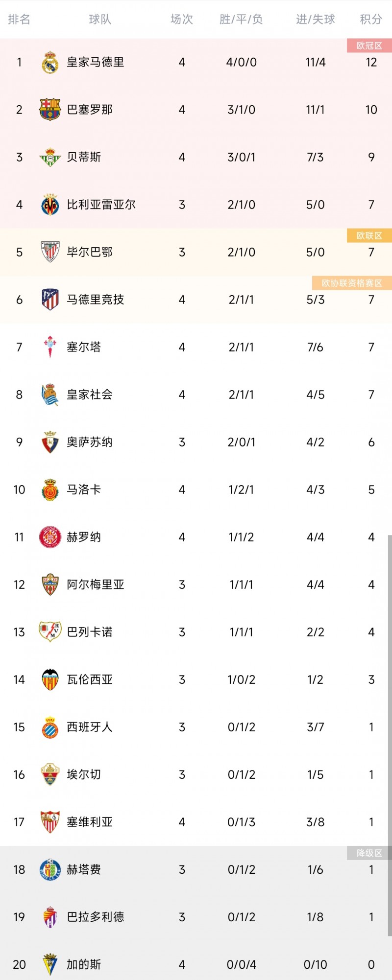Click the 降级区 relegation zone label

coord(369,853)
